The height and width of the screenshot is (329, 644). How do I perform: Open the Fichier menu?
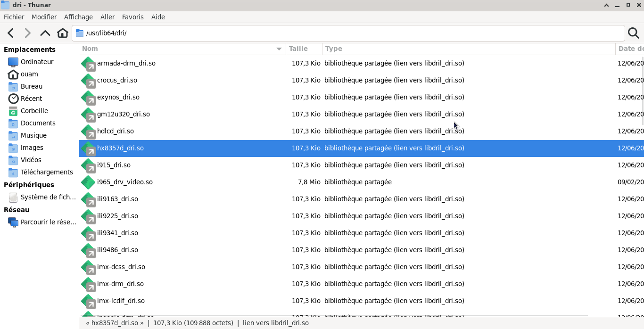[14, 17]
